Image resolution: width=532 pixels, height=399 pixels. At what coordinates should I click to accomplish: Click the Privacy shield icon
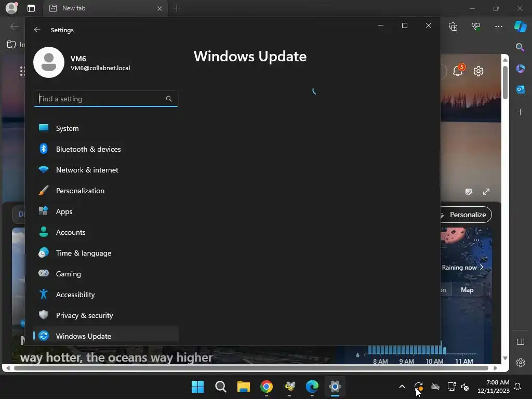click(44, 315)
